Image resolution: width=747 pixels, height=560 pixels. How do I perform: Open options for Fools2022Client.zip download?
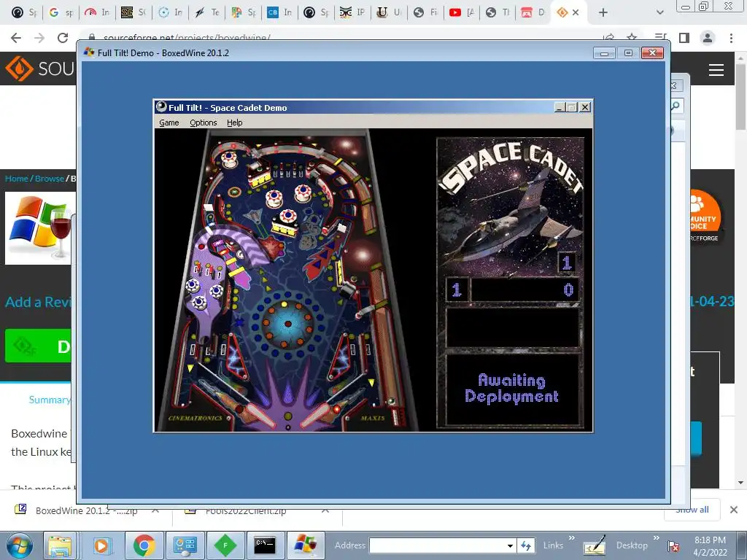(x=325, y=510)
